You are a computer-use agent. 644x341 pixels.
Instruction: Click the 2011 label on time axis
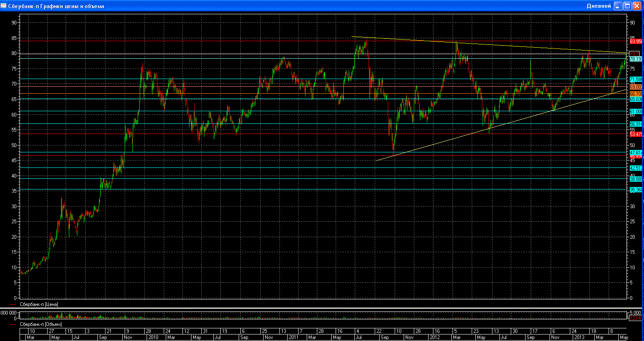[293, 337]
